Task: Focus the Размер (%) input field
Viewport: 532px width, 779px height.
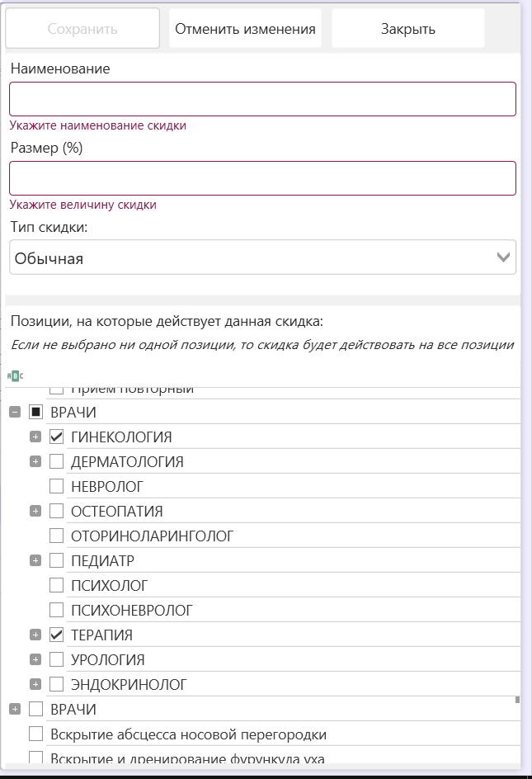Action: point(263,178)
